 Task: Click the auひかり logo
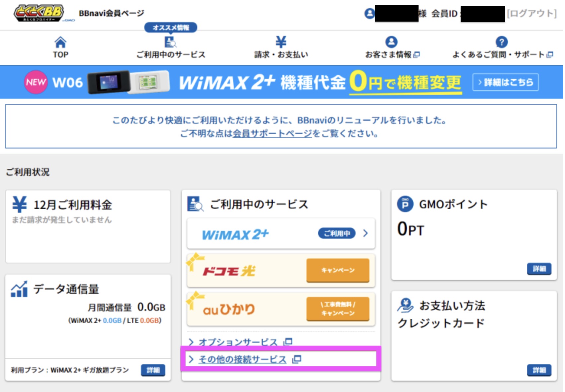tap(229, 310)
